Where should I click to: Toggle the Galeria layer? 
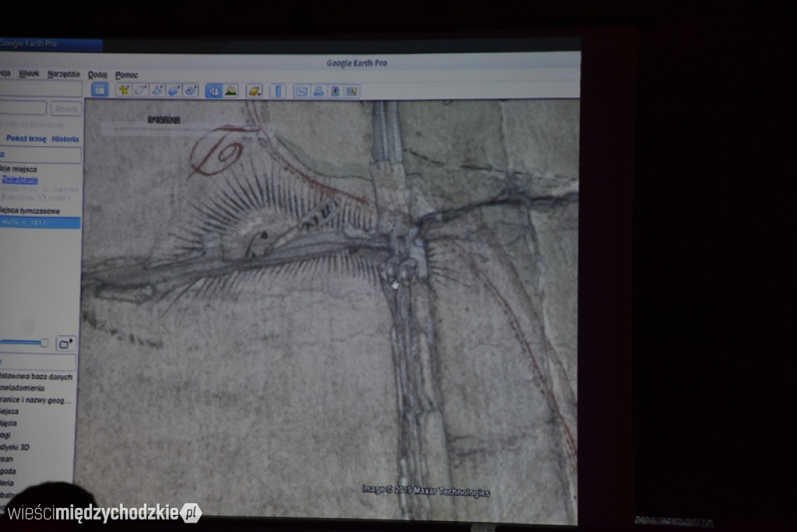tap(6, 483)
